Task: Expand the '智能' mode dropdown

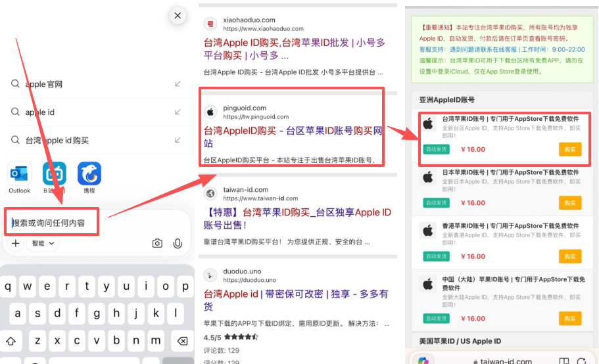Action: pyautogui.click(x=43, y=243)
